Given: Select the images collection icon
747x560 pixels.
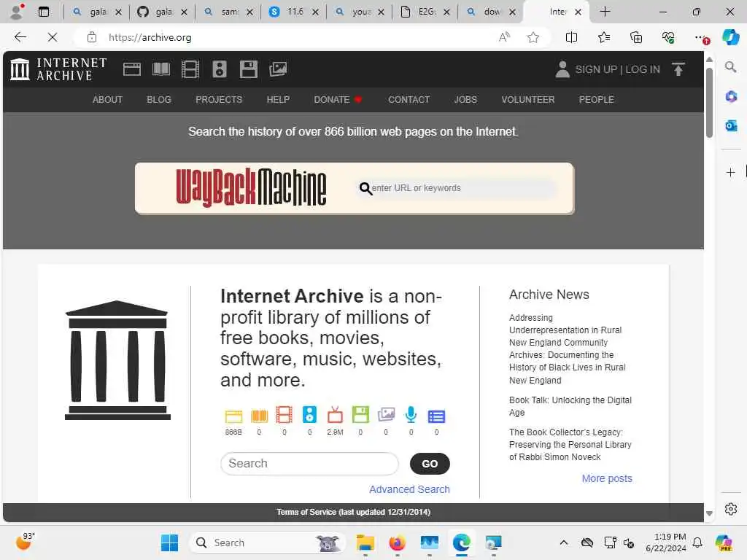Looking at the screenshot, I should click(386, 415).
